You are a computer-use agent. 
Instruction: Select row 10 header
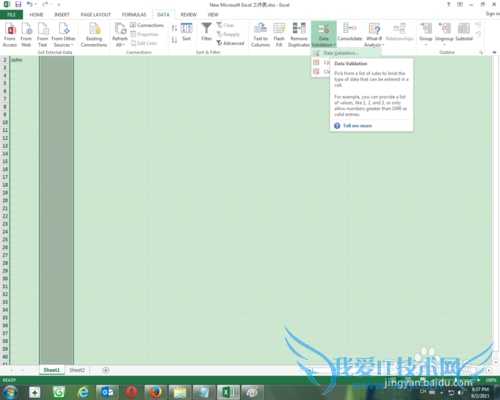click(x=5, y=122)
